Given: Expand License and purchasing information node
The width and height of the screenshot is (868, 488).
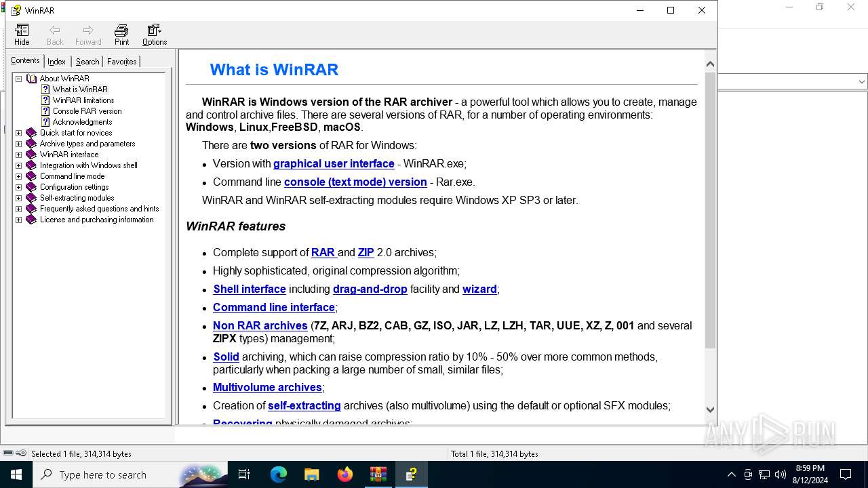Looking at the screenshot, I should [19, 220].
